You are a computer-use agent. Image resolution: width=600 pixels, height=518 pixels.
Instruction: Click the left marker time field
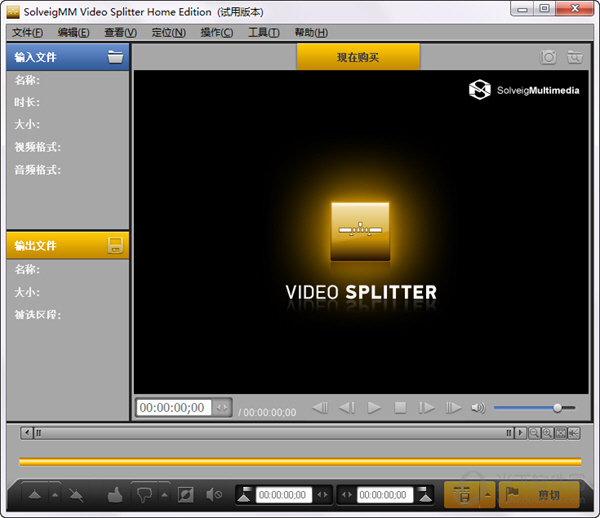284,495
